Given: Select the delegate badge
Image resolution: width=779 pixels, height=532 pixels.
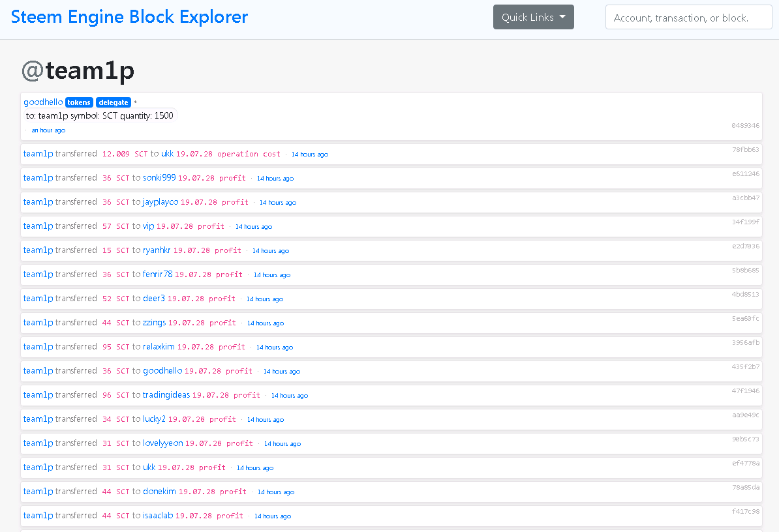Looking at the screenshot, I should coord(114,102).
